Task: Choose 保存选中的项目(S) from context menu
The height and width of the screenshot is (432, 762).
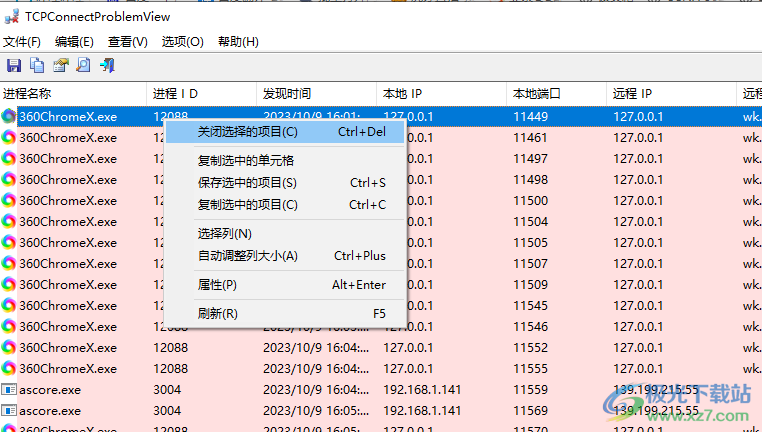Action: [x=285, y=183]
